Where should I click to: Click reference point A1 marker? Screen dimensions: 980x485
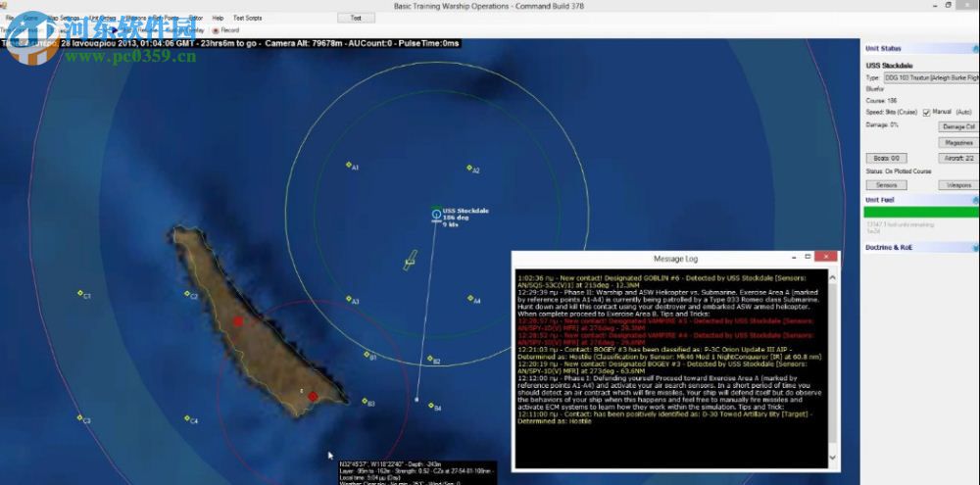[349, 165]
